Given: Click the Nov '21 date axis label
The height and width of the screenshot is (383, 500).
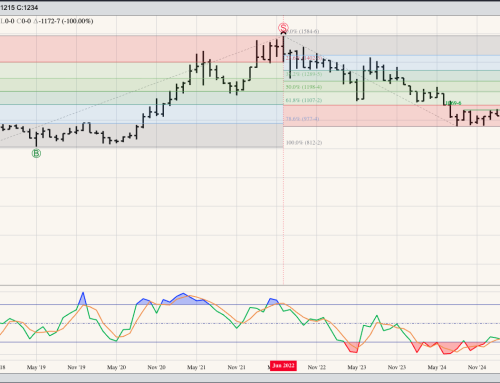Looking at the screenshot, I should [236, 367].
